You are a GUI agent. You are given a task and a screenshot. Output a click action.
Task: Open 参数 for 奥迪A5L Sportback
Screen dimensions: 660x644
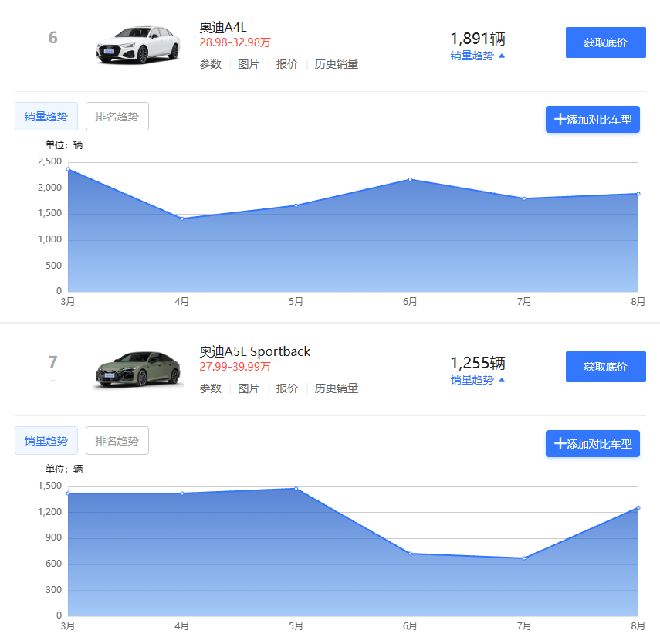(x=211, y=388)
